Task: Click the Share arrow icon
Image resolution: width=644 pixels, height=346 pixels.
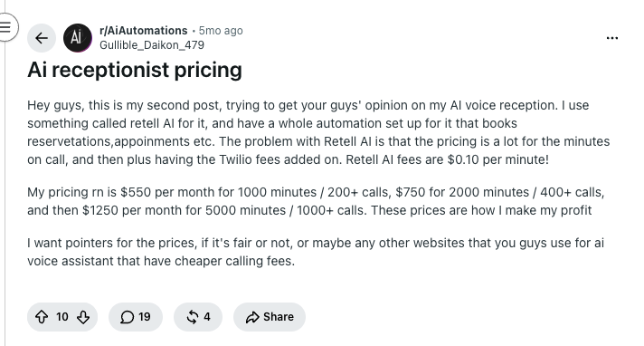Action: pyautogui.click(x=252, y=317)
